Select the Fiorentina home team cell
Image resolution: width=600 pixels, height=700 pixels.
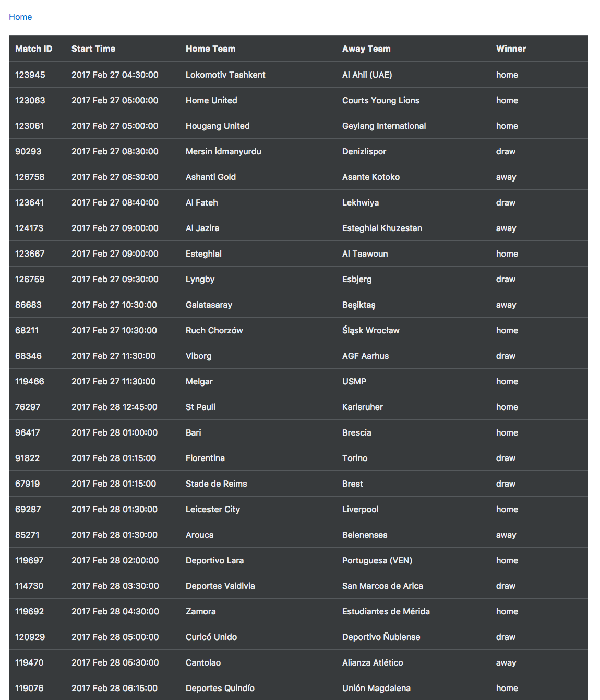click(x=205, y=458)
